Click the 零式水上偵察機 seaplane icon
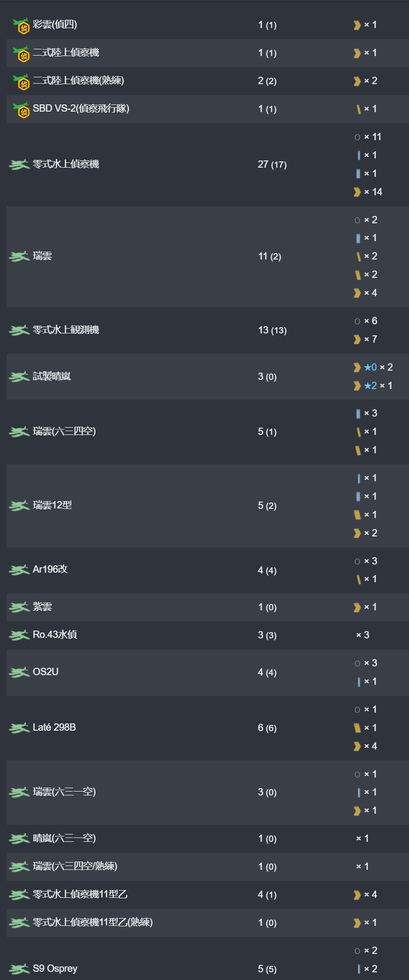Viewport: 409px width, 980px height. pos(19,165)
